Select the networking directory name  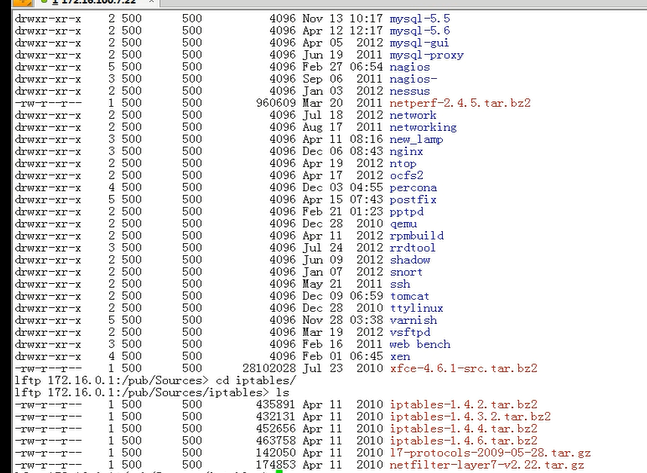pyautogui.click(x=423, y=127)
